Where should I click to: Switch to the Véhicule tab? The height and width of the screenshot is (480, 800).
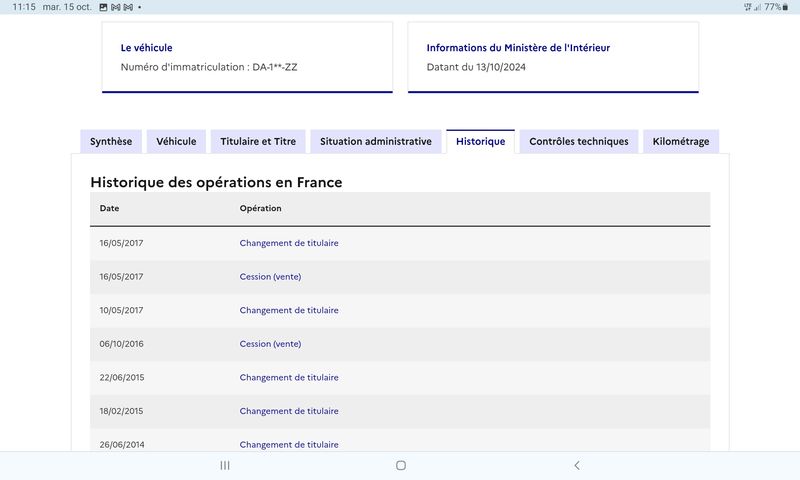point(176,141)
